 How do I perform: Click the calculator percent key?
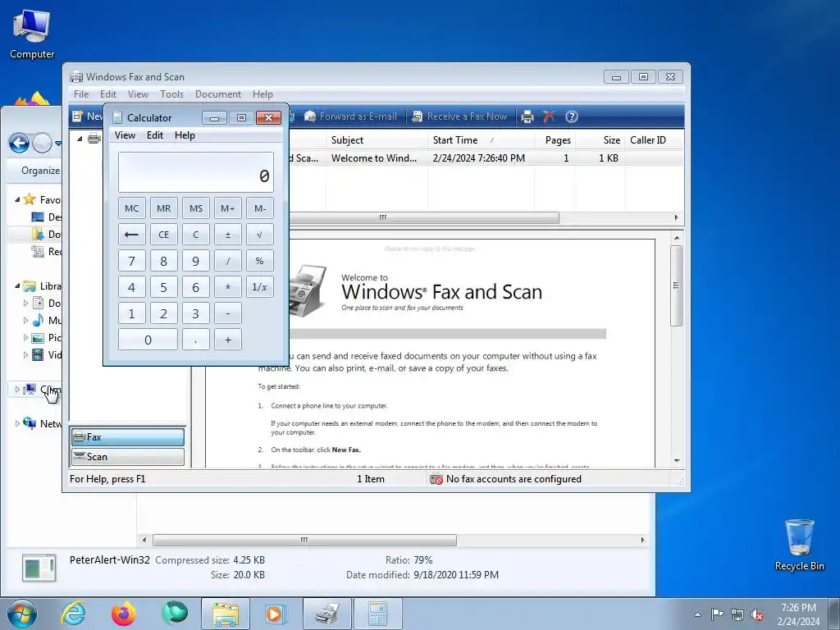[x=260, y=261]
